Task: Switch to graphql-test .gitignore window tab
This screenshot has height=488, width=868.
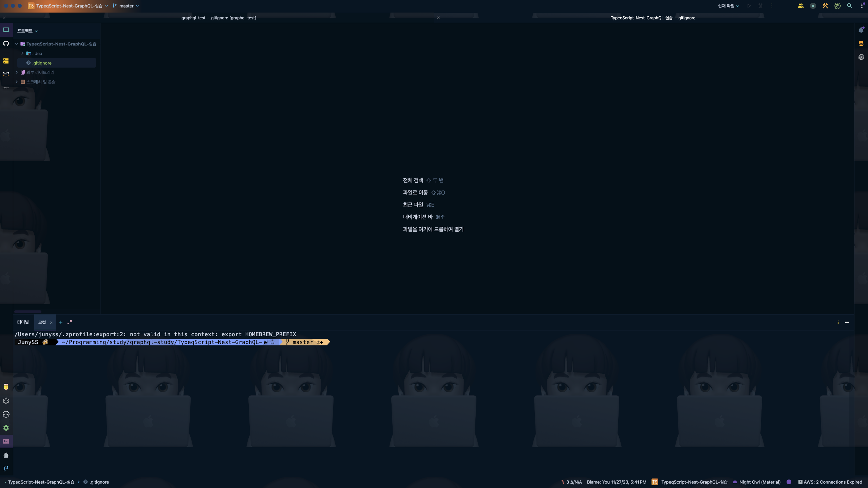Action: pos(219,18)
